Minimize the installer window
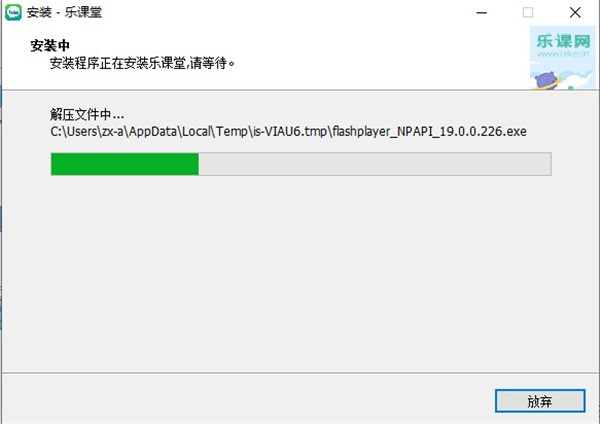Screen dimensions: 600x424 [x=481, y=13]
